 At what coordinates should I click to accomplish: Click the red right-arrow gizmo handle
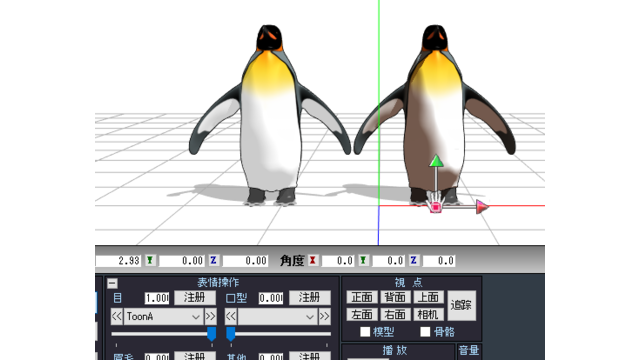pos(482,207)
